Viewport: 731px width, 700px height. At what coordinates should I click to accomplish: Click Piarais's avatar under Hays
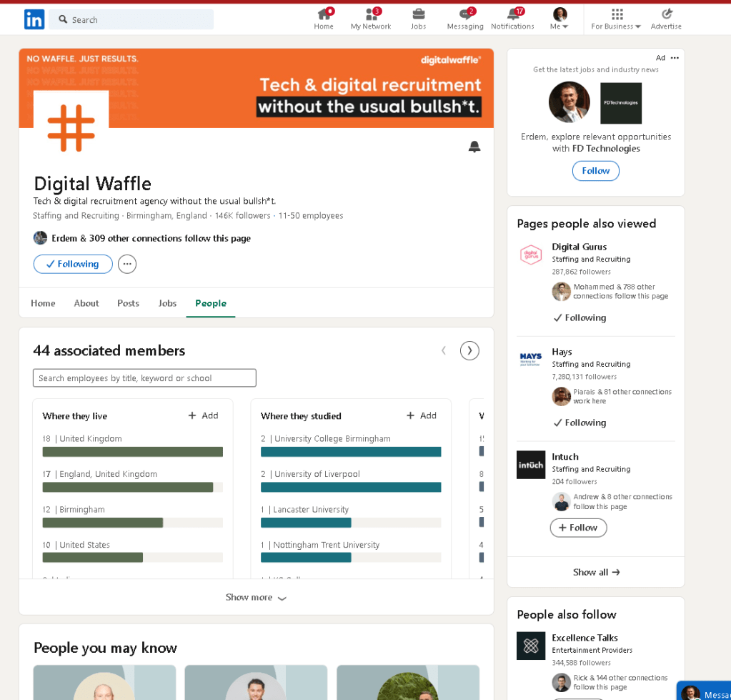562,396
